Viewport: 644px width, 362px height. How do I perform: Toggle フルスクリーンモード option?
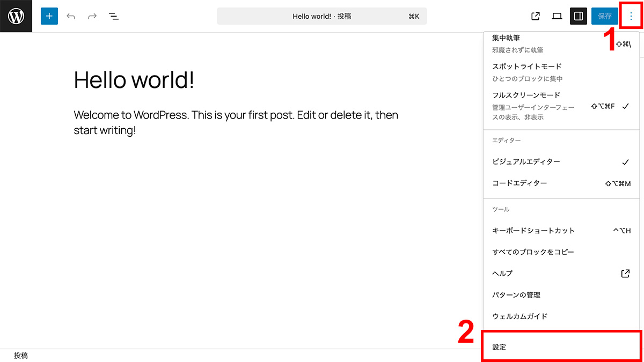(x=561, y=106)
